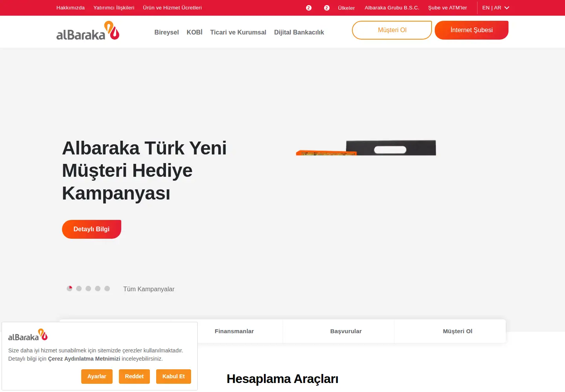565x392 pixels.
Task: Select the second carousel slide dot
Action: click(x=79, y=289)
